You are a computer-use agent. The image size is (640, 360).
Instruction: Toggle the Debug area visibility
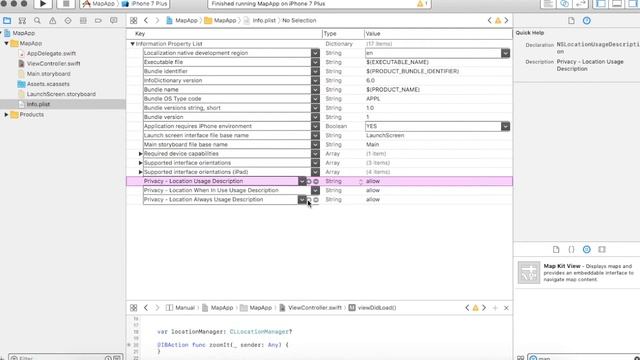[617, 4]
